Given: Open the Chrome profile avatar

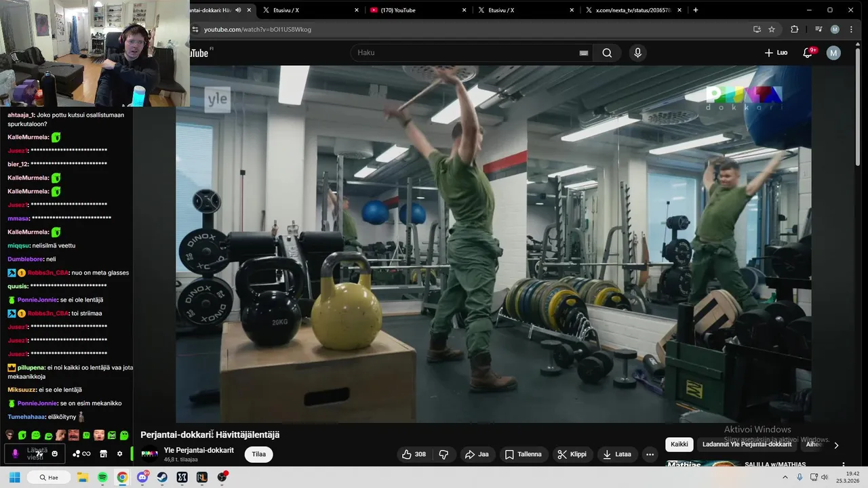Looking at the screenshot, I should click(835, 30).
